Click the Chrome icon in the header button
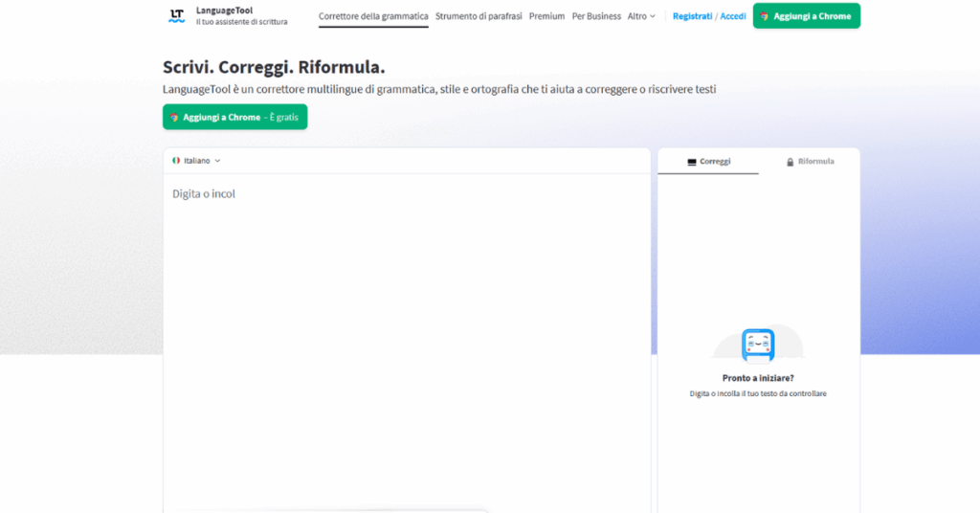 pyautogui.click(x=765, y=16)
